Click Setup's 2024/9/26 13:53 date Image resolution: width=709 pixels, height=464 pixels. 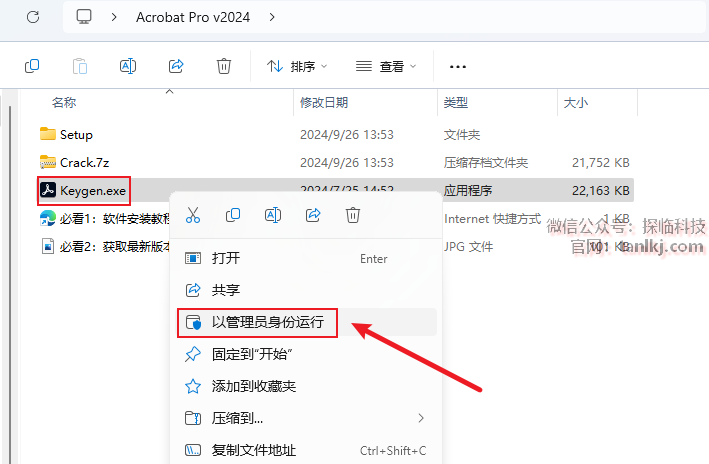click(347, 135)
